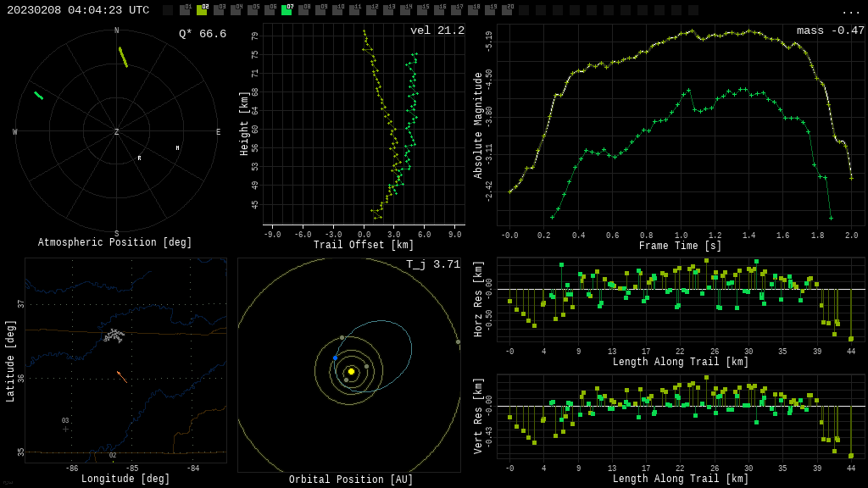This screenshot has width=868, height=488.
Task: Click the orange meteor track on map
Action: coord(122,377)
